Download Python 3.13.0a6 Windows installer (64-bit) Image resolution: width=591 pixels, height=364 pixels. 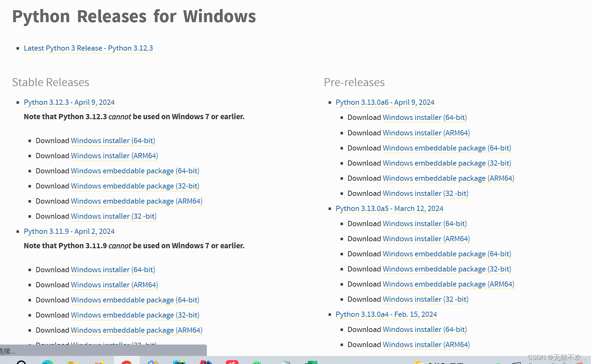[x=425, y=117]
